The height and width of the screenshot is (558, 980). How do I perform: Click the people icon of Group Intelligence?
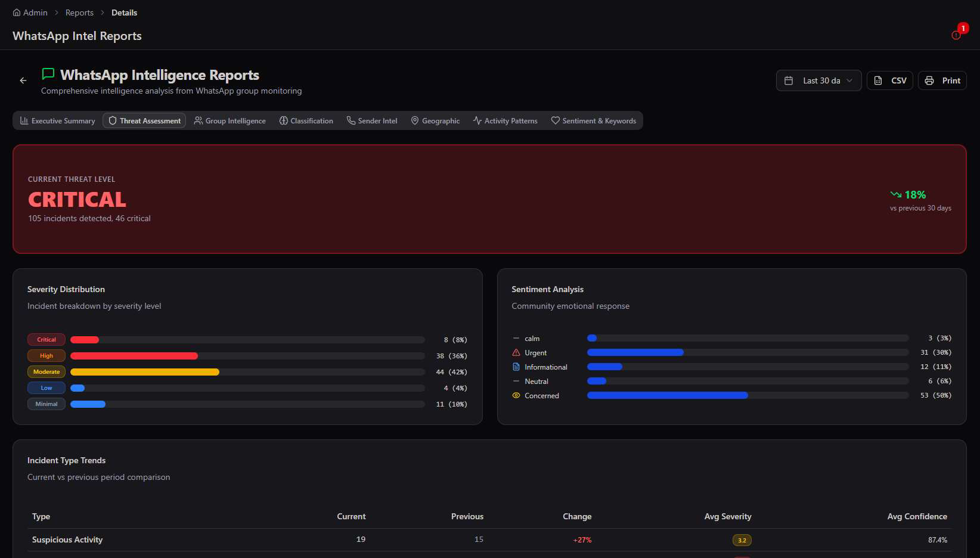point(199,120)
